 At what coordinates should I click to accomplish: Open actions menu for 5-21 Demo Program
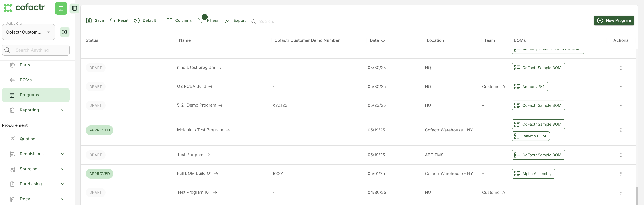point(620,105)
